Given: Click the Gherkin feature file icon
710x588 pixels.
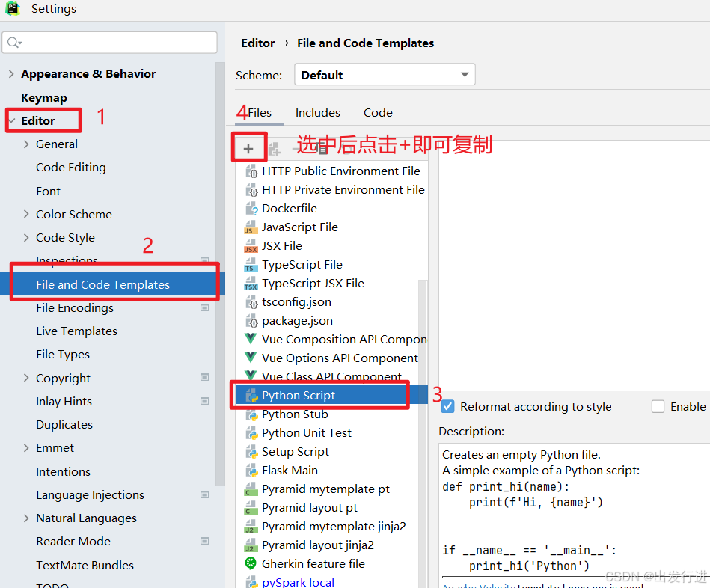Looking at the screenshot, I should point(251,563).
